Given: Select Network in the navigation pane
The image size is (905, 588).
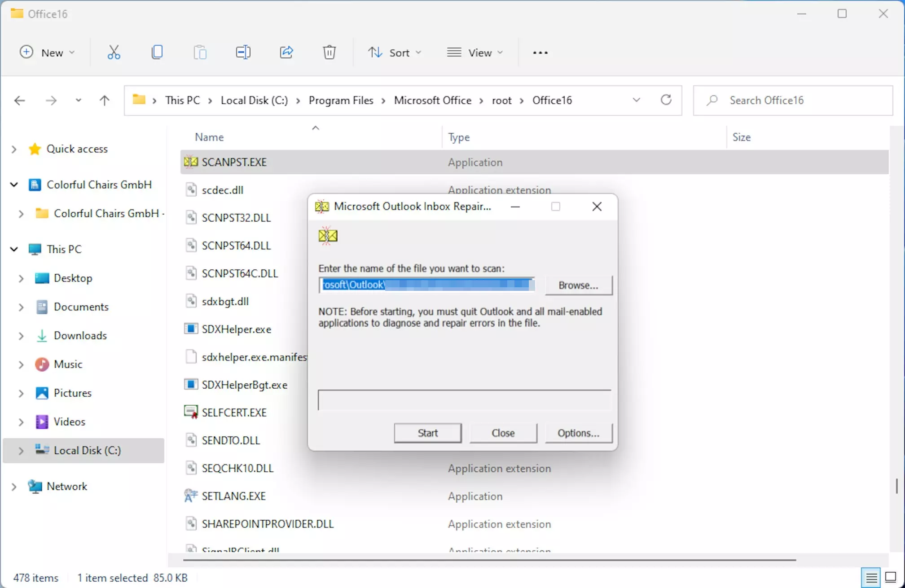Looking at the screenshot, I should 67,486.
